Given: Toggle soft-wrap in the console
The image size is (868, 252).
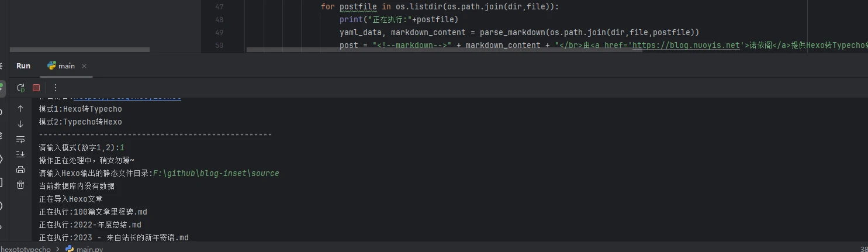Looking at the screenshot, I should 20,139.
